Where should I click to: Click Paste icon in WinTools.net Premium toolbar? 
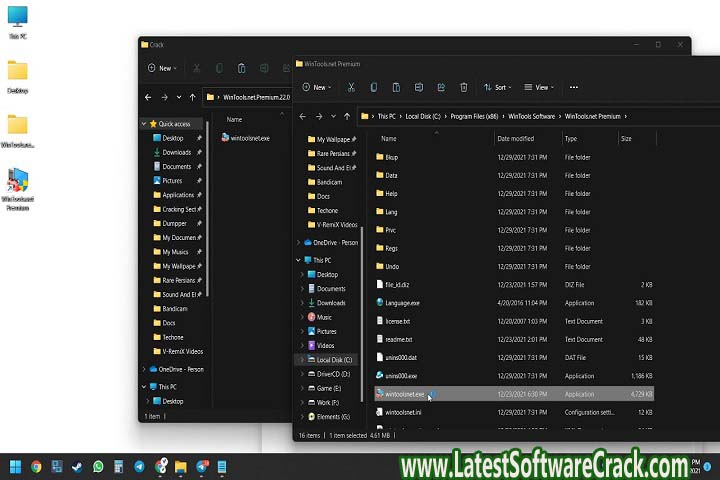[x=396, y=87]
